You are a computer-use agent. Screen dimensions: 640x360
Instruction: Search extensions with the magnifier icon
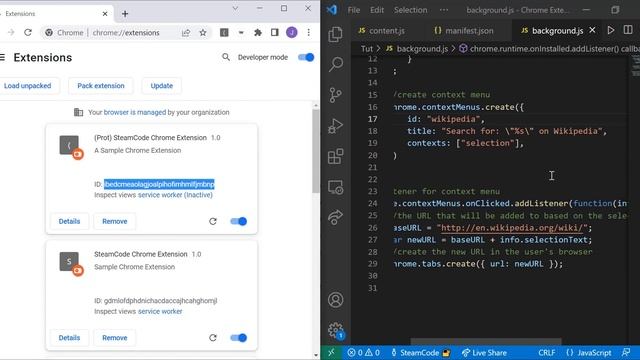point(226,58)
